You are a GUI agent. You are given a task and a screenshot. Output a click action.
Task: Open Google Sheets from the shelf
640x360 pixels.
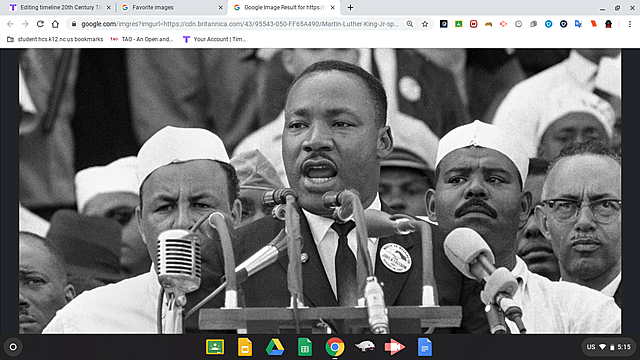[304, 347]
